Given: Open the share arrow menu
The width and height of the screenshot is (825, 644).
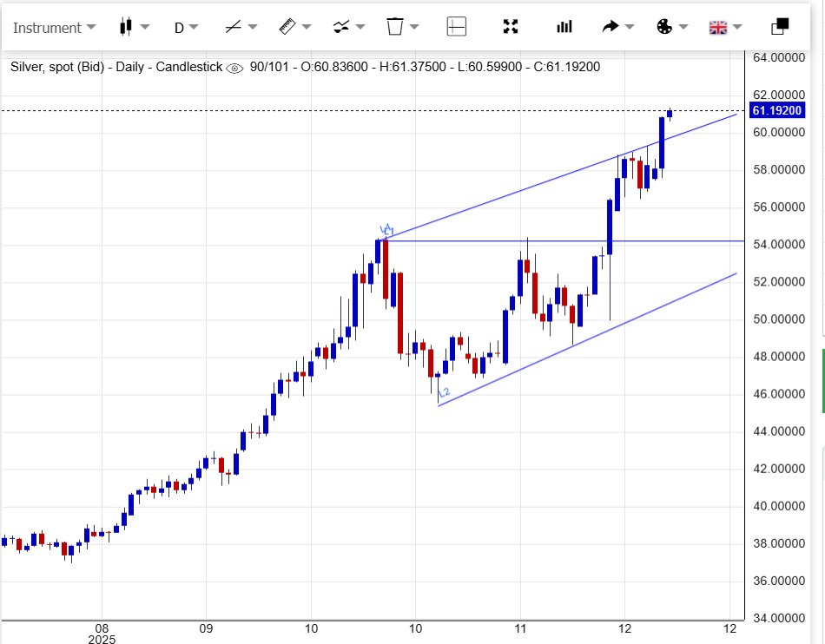Looking at the screenshot, I should (x=610, y=27).
